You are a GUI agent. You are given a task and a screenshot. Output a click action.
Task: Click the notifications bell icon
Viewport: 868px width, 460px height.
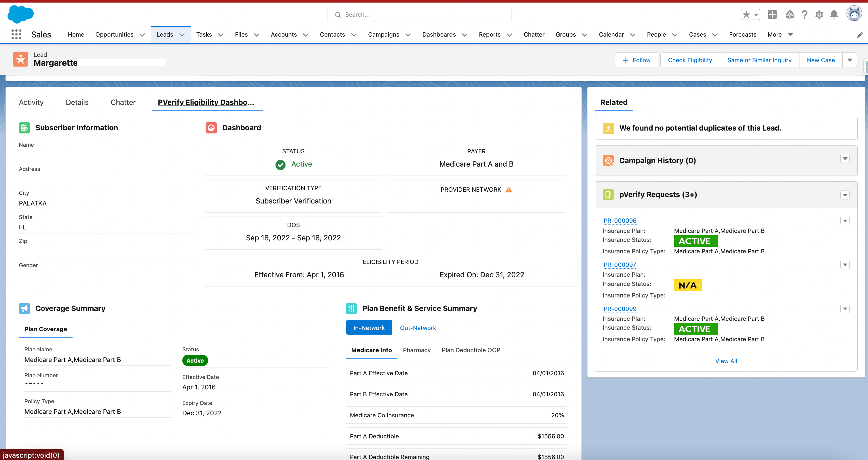pyautogui.click(x=834, y=14)
